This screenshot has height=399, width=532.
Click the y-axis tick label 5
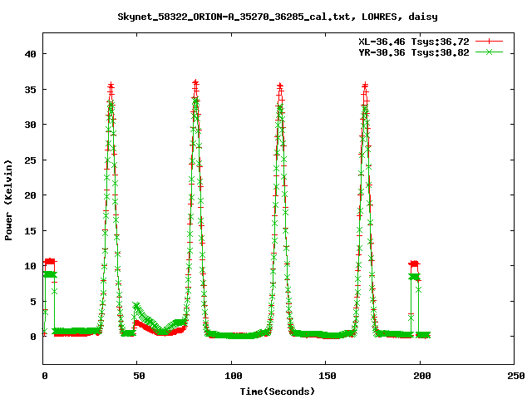33,301
